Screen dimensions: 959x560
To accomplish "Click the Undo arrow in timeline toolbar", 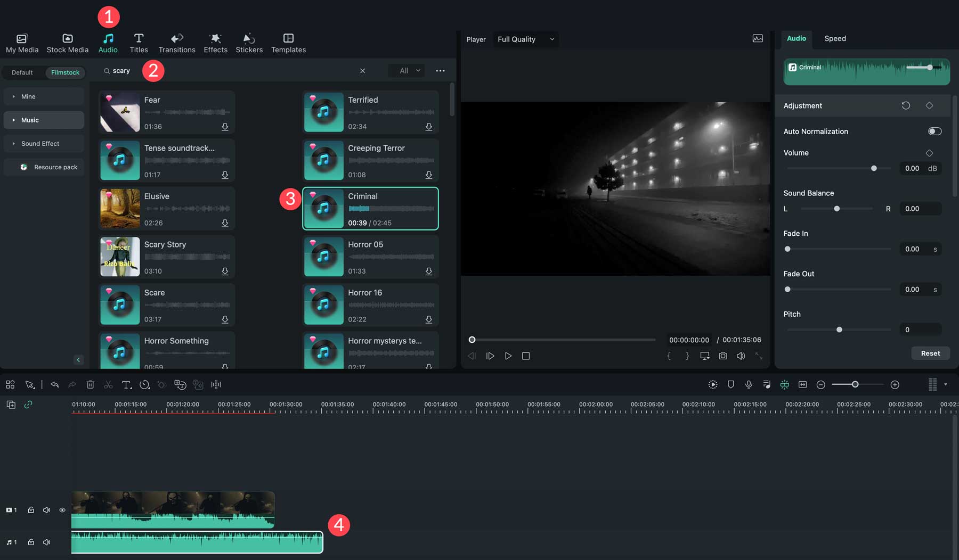I will [54, 384].
